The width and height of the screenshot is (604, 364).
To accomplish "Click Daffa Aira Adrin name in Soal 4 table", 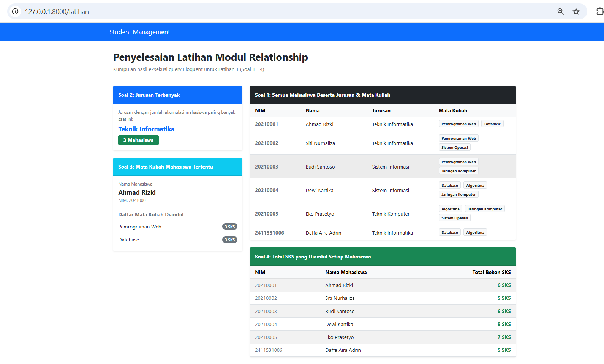I will pyautogui.click(x=343, y=350).
